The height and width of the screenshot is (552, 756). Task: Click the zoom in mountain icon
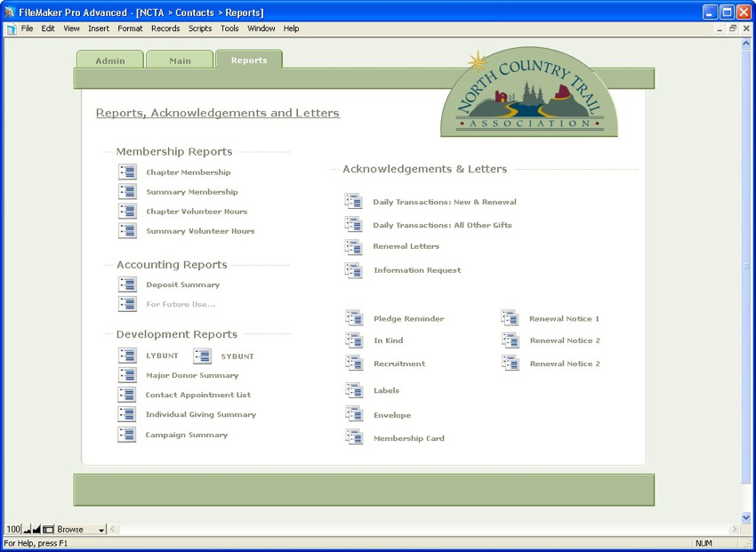point(36,530)
